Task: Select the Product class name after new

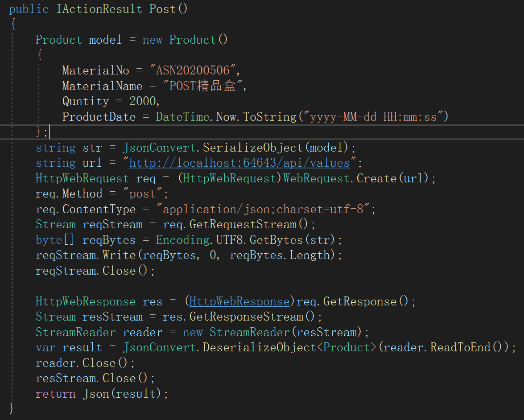Action: [x=193, y=40]
